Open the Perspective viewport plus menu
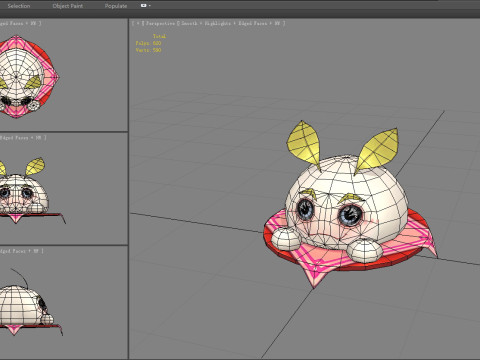480x360 pixels. pyautogui.click(x=137, y=23)
